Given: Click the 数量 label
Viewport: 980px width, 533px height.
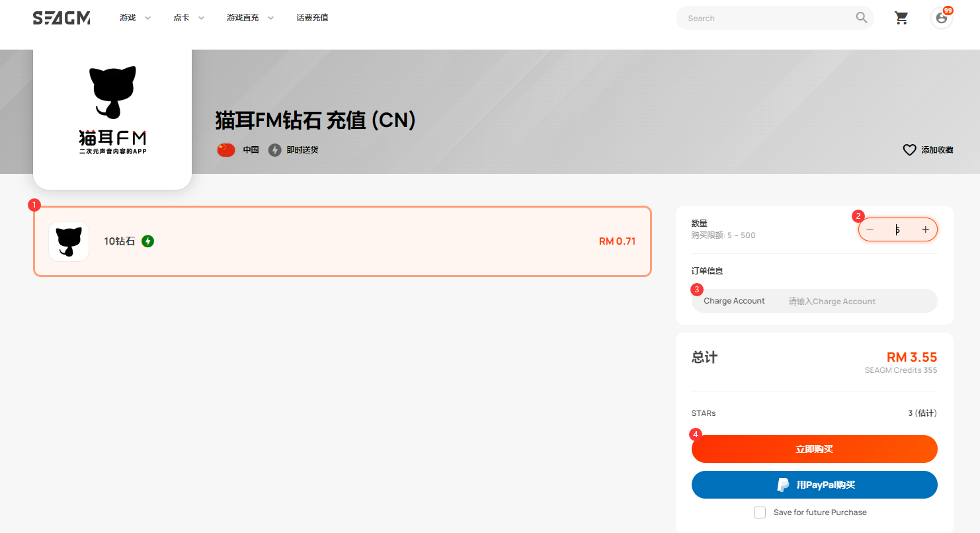Looking at the screenshot, I should [x=700, y=224].
